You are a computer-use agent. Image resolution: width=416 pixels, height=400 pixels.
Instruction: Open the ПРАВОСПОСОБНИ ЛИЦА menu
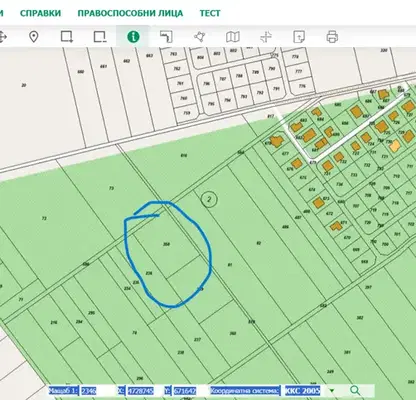130,13
